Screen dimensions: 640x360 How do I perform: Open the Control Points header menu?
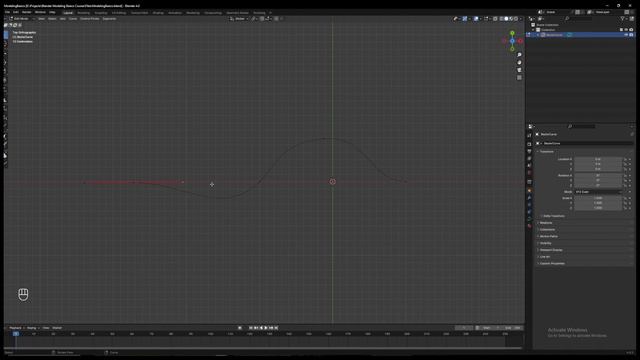(89, 19)
